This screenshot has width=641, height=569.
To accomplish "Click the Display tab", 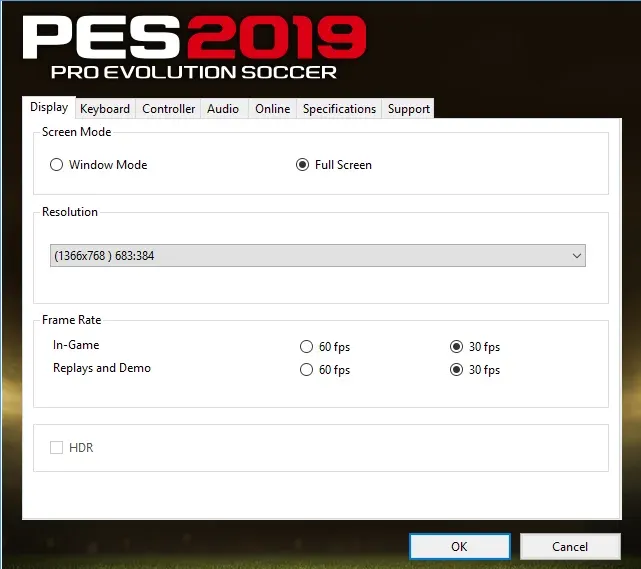I will 49,108.
